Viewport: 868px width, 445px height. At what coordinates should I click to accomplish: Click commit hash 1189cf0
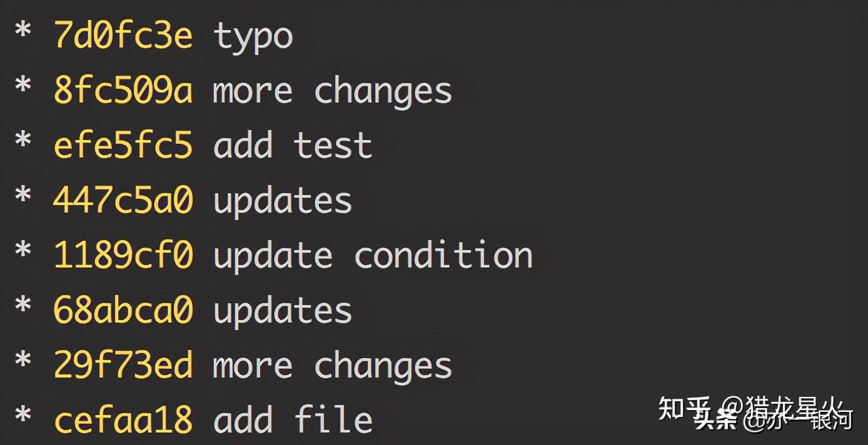123,256
